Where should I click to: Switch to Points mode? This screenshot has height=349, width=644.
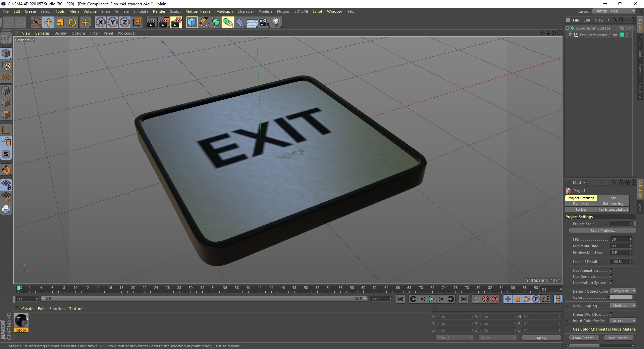point(6,90)
